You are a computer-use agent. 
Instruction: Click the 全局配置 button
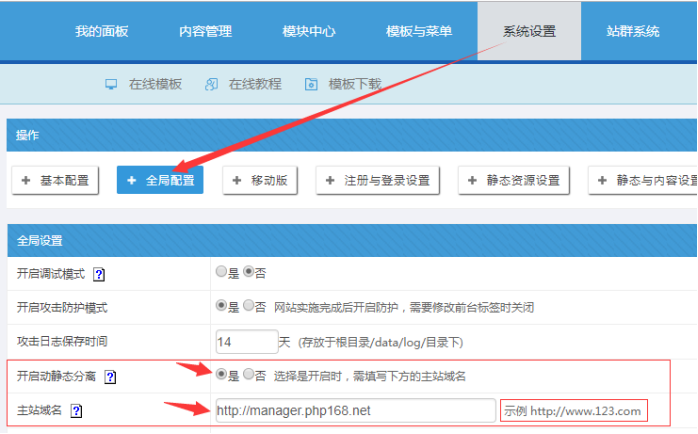[x=160, y=180]
